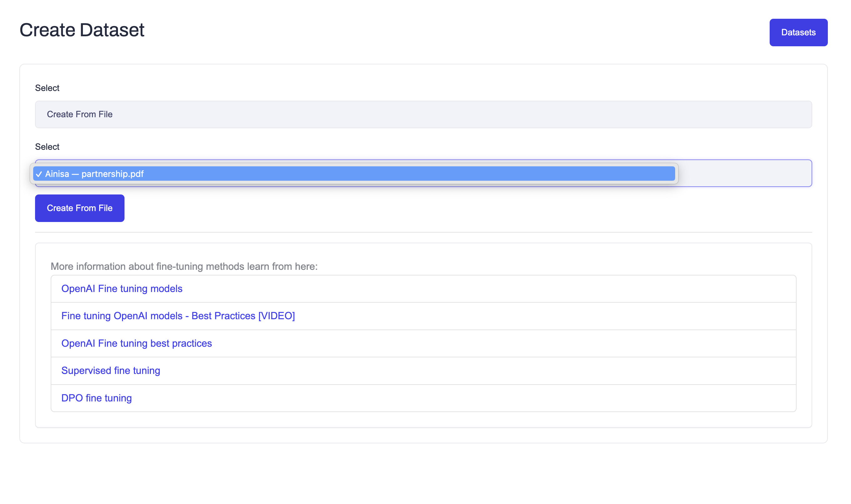Image resolution: width=851 pixels, height=504 pixels.
Task: Open Fine tuning Best Practices [VIDEO] link
Action: coord(178,316)
